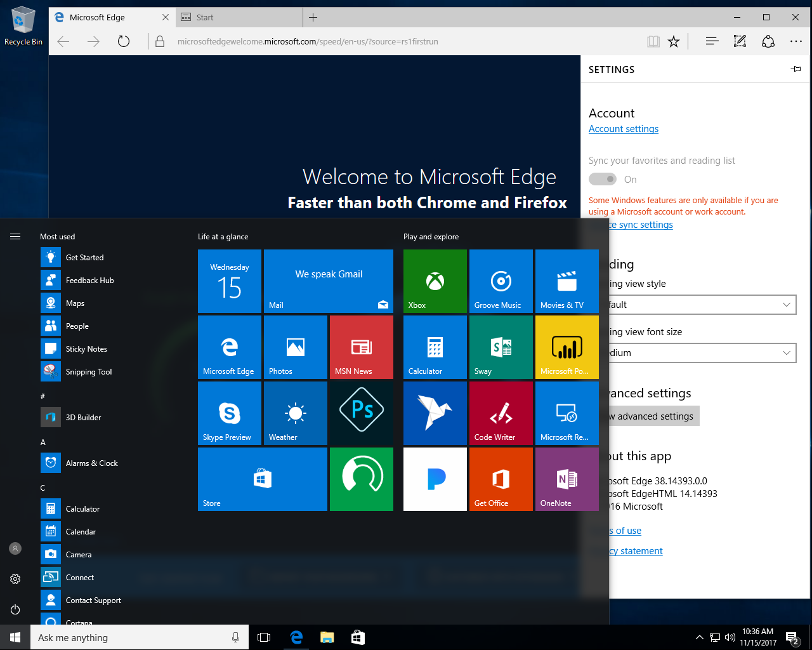
Task: Click the Cortana Ask me anything box
Action: coord(139,637)
